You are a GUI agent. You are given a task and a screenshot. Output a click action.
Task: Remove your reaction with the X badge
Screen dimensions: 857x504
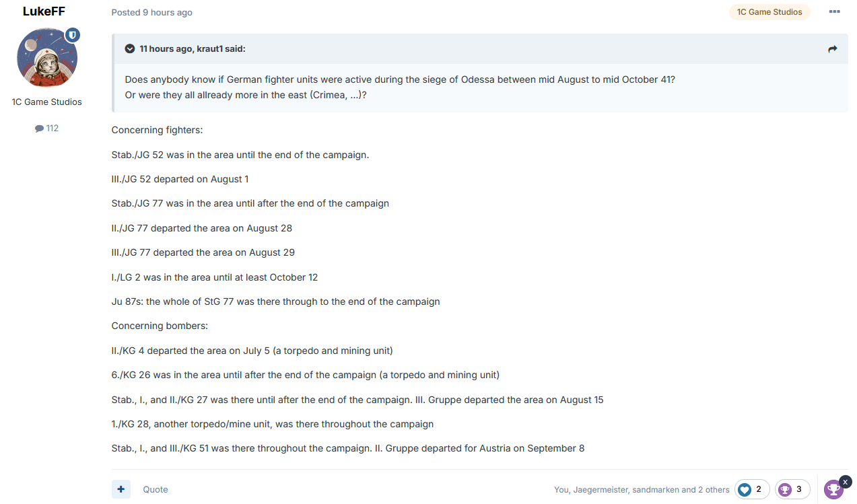[x=846, y=482]
